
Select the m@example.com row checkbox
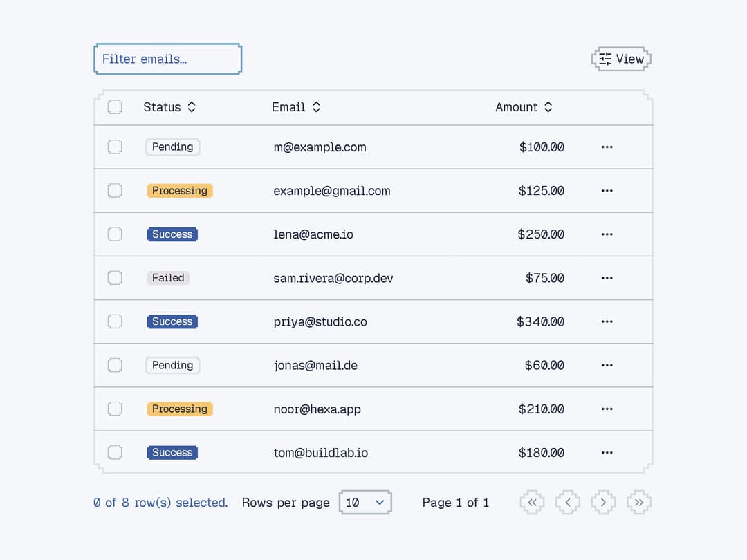(x=115, y=147)
